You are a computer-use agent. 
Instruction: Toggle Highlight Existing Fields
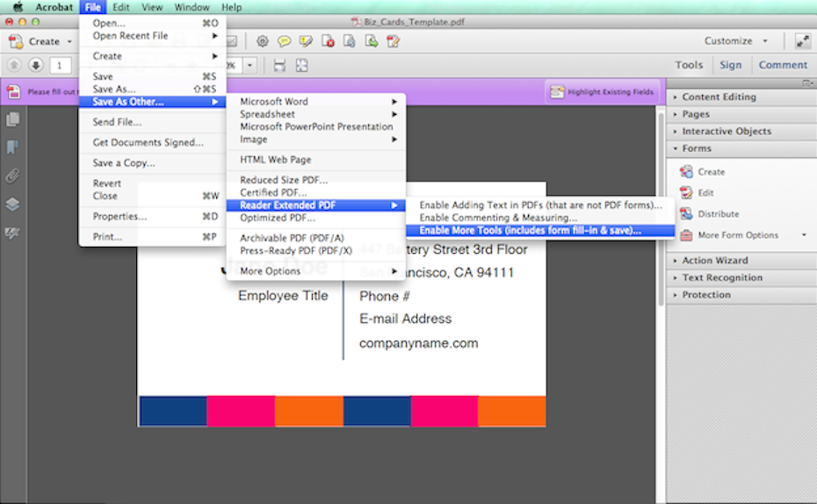click(x=602, y=91)
